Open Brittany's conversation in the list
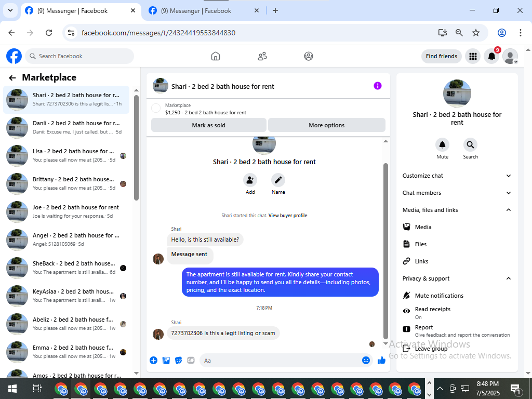This screenshot has height=399, width=532. click(66, 183)
